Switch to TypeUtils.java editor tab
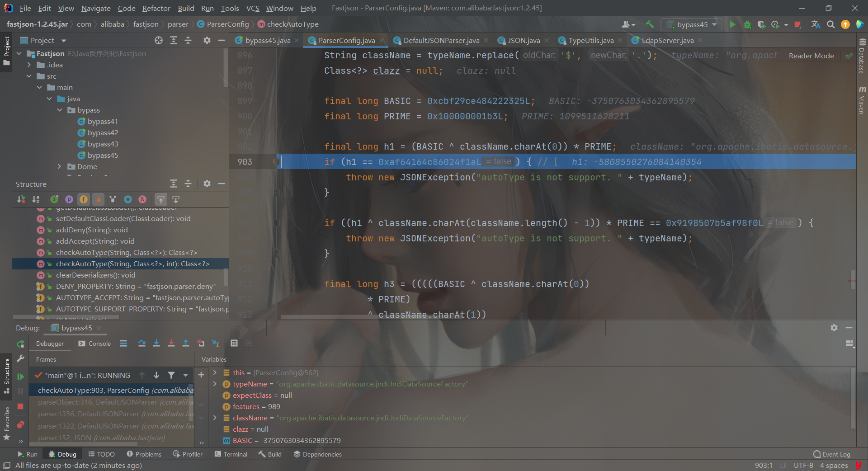Screen dimensions: 868x471 pyautogui.click(x=591, y=41)
